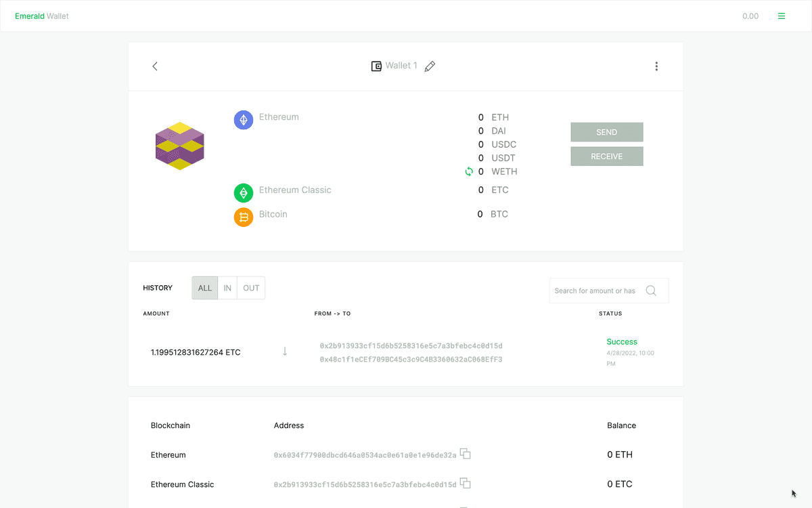812x508 pixels.
Task: Edit wallet name using the pencil icon
Action: click(x=430, y=66)
